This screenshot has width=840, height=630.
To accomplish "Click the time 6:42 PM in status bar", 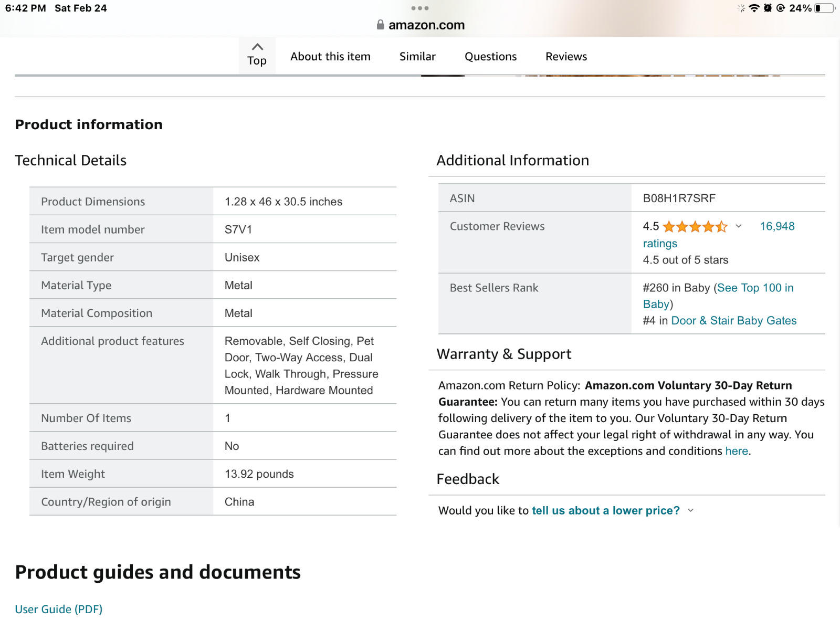I will click(26, 8).
